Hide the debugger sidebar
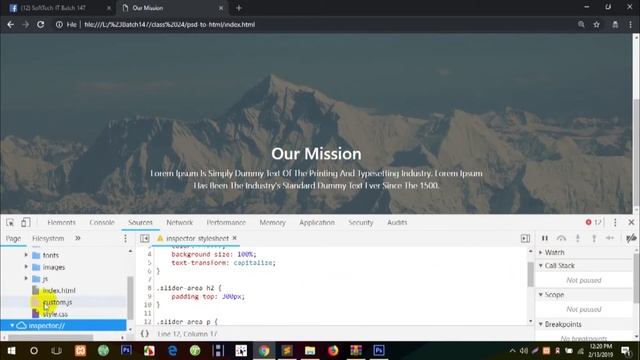Image resolution: width=640 pixels, height=360 pixels. [x=525, y=238]
